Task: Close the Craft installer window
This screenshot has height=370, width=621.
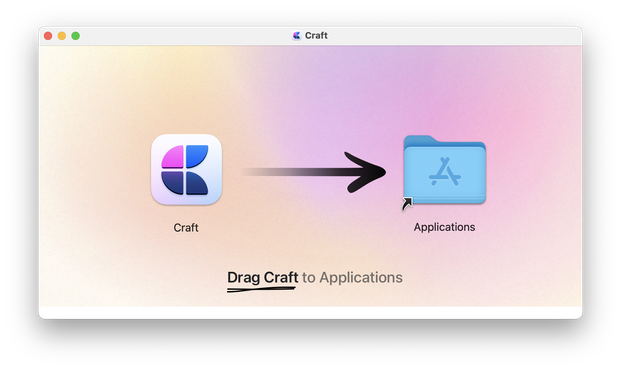Action: click(48, 36)
